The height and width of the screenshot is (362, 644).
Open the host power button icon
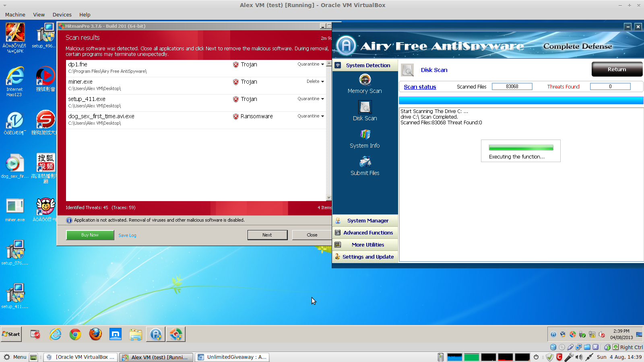click(x=536, y=357)
